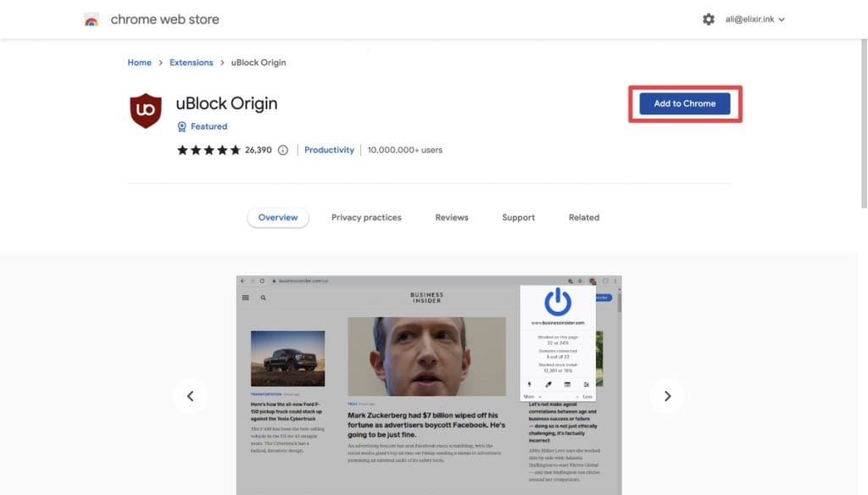Viewport: 868px width, 495px height.
Task: Click the page vertical scrollbar
Action: [864, 124]
